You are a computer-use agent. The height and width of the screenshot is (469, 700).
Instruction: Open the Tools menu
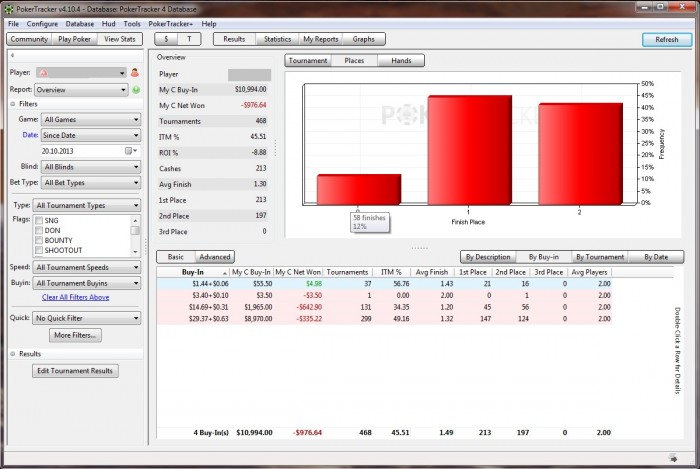click(132, 24)
